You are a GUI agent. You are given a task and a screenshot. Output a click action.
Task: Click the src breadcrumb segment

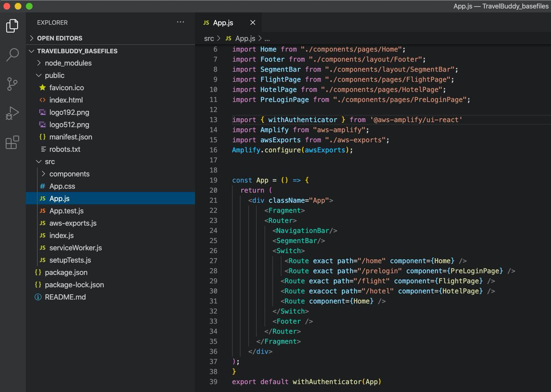pos(209,39)
